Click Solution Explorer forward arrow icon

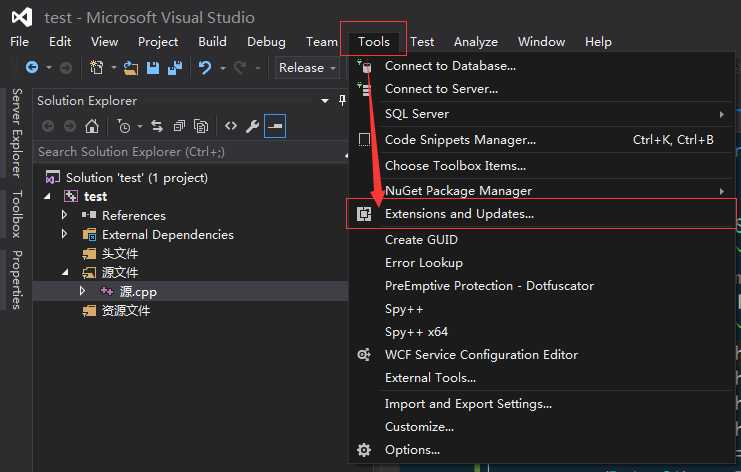pyautogui.click(x=69, y=126)
